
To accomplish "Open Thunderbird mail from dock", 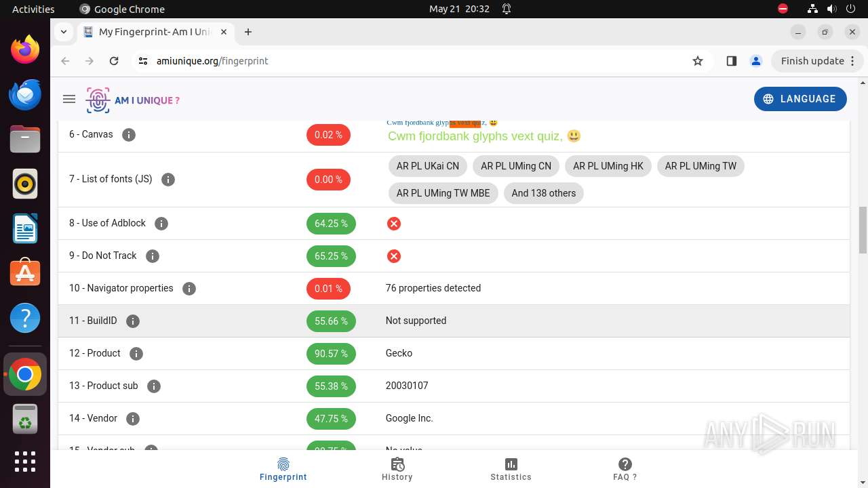I will coord(25,94).
